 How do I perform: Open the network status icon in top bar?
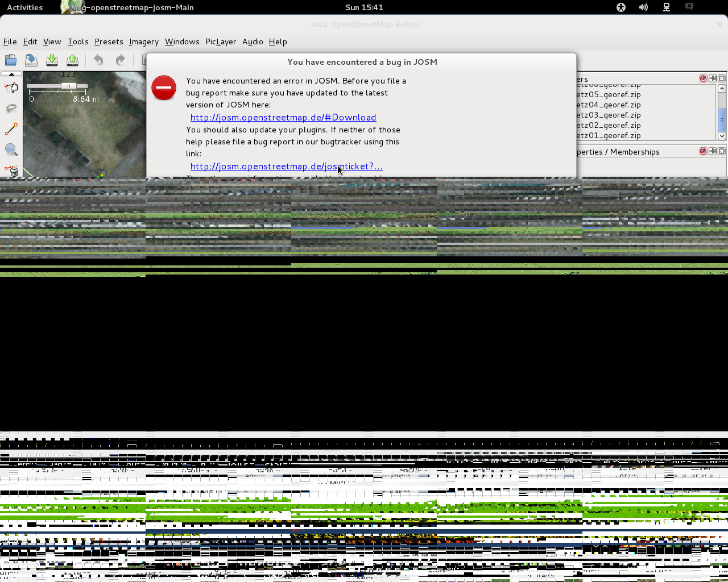pos(667,7)
